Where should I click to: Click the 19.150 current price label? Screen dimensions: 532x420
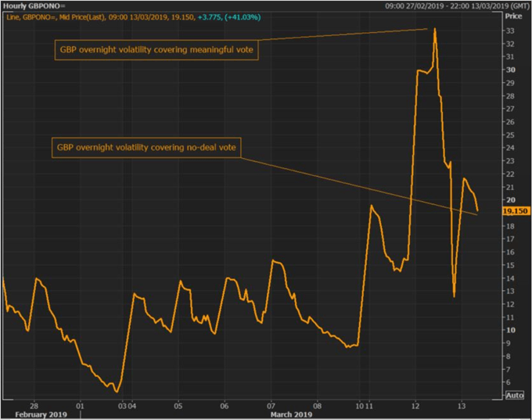(x=515, y=211)
